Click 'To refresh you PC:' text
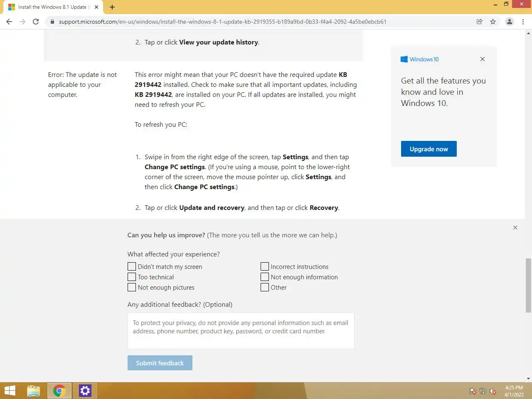The width and height of the screenshot is (532, 399). point(161,124)
